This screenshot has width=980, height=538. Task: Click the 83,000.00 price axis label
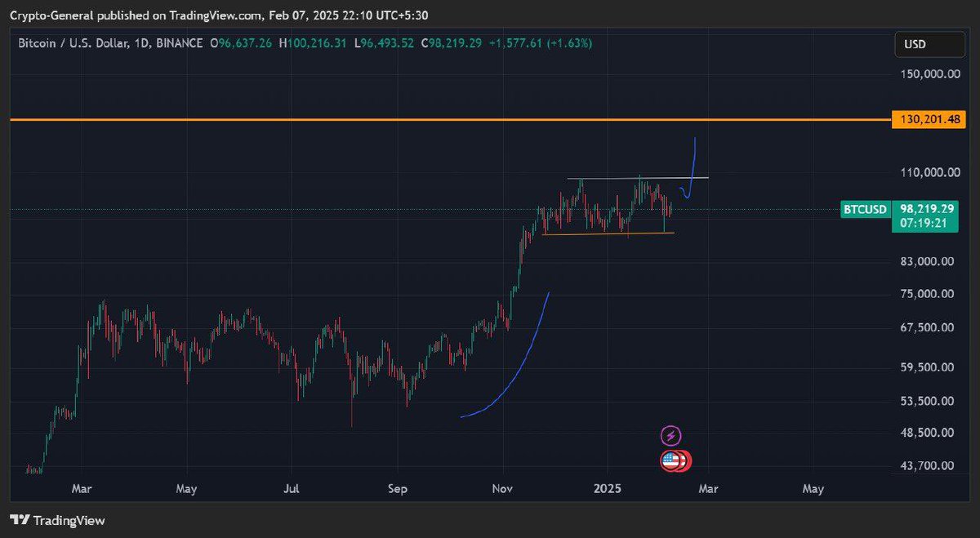click(927, 261)
